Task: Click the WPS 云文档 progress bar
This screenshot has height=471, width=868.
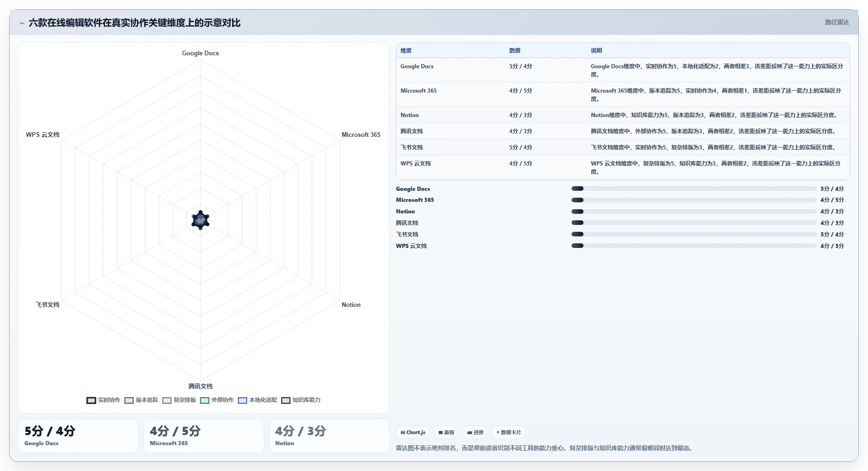Action: [x=693, y=246]
